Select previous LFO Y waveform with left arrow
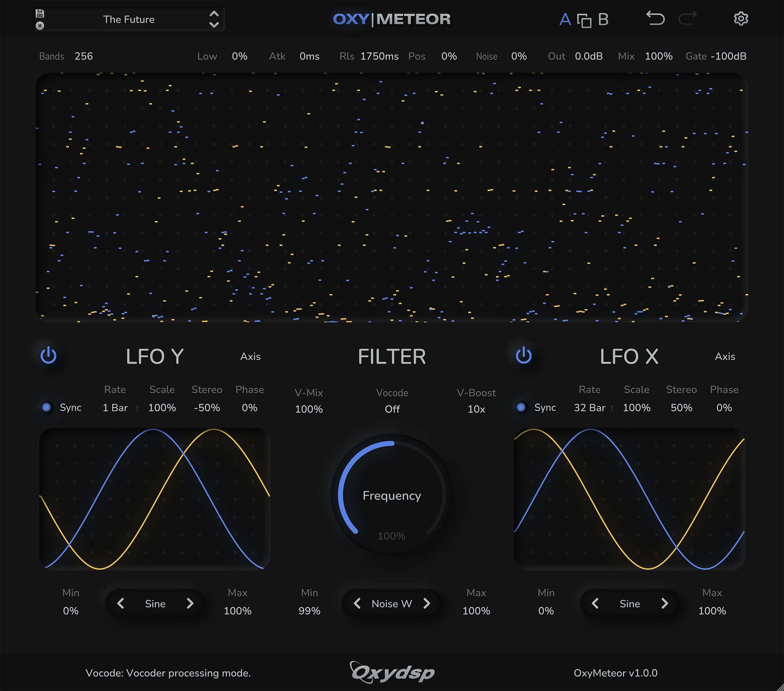This screenshot has height=691, width=784. point(122,604)
